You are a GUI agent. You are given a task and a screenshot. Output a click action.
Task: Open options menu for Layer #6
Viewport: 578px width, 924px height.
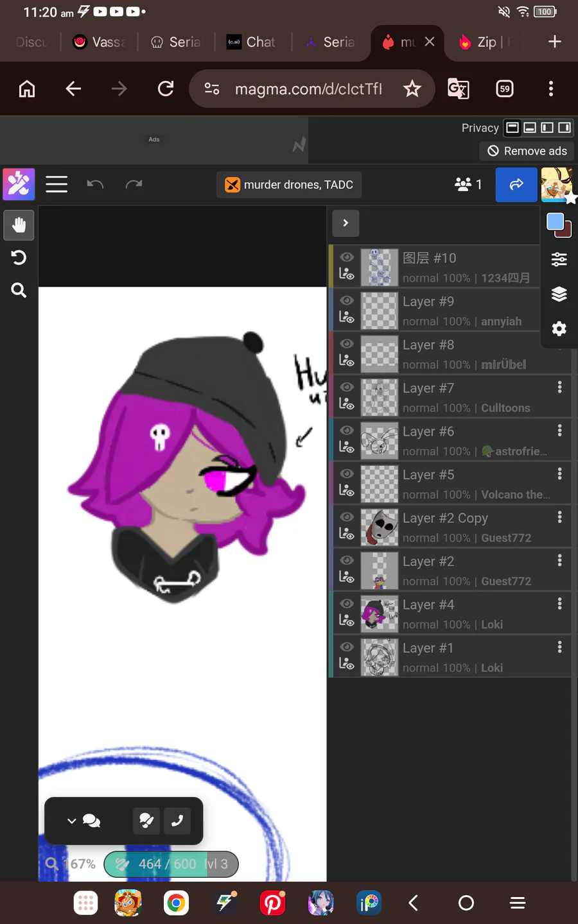coord(559,431)
